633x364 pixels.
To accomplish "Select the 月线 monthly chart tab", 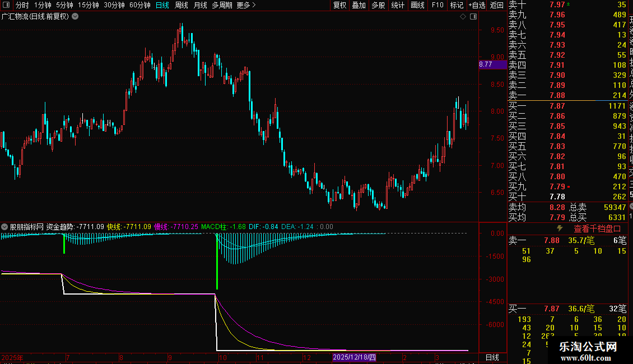I will 200,5.
